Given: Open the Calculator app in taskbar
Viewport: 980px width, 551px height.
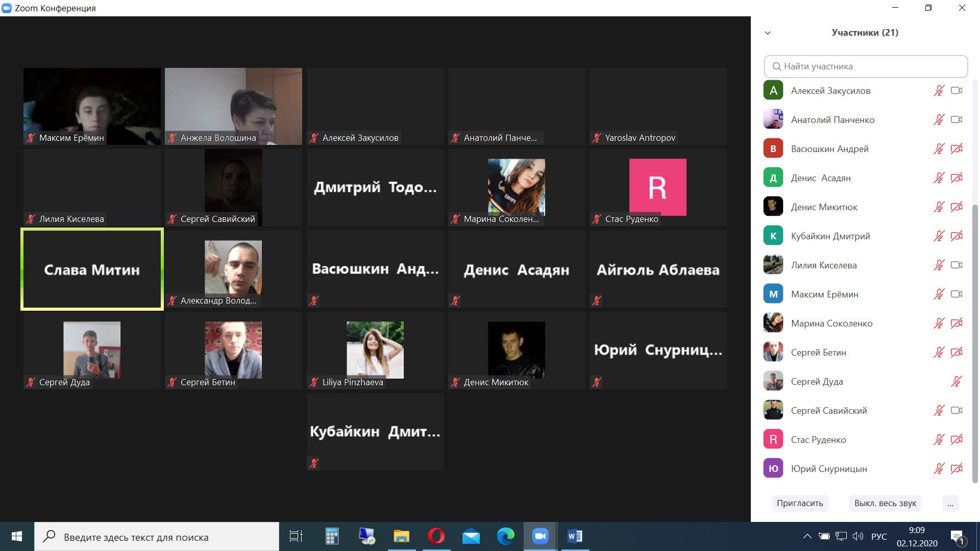Looking at the screenshot, I should pos(332,536).
